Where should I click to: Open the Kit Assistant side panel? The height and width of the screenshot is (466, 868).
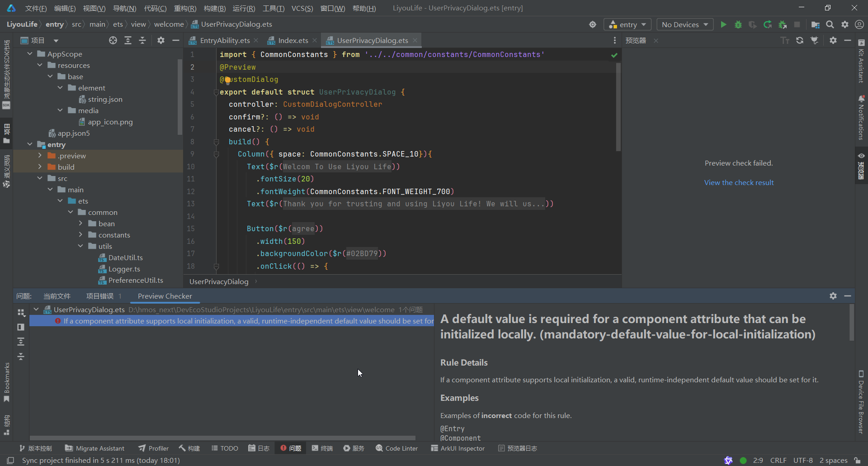(861, 61)
